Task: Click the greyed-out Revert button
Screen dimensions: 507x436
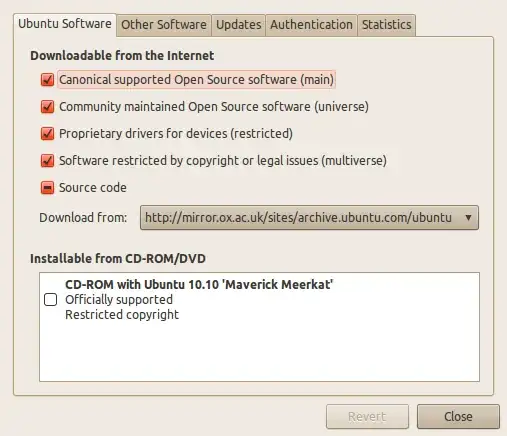Action: [x=367, y=416]
